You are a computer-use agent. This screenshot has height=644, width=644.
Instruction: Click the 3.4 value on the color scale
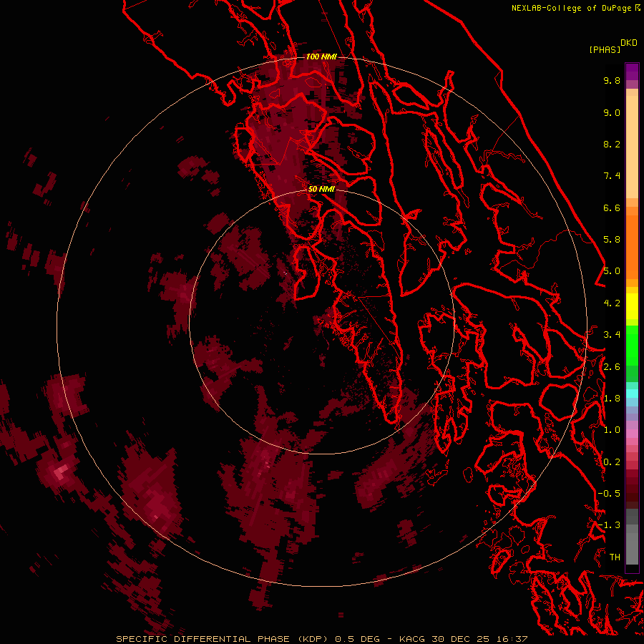[612, 335]
